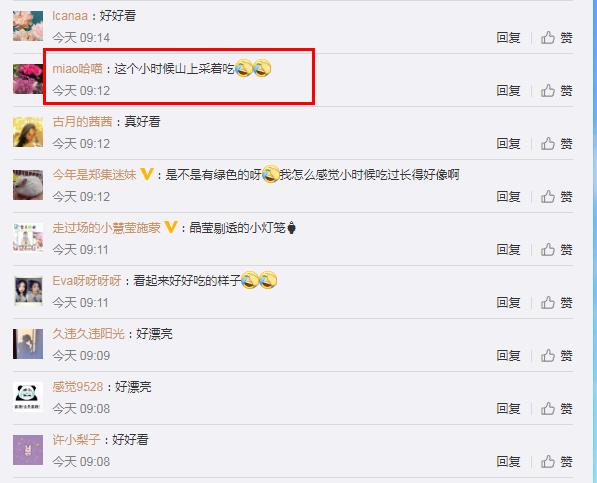This screenshot has width=597, height=483.
Task: Click the purple avatar of 许小梨子
Action: point(28,450)
